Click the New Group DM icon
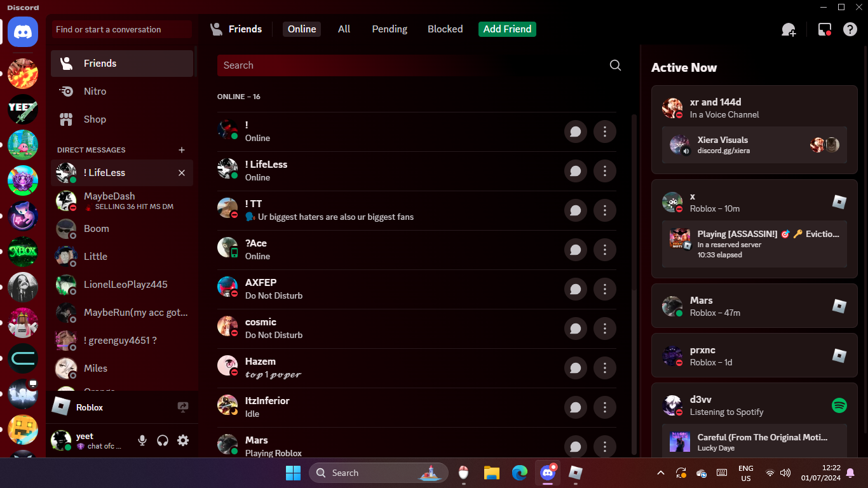This screenshot has height=488, width=868. [x=789, y=29]
